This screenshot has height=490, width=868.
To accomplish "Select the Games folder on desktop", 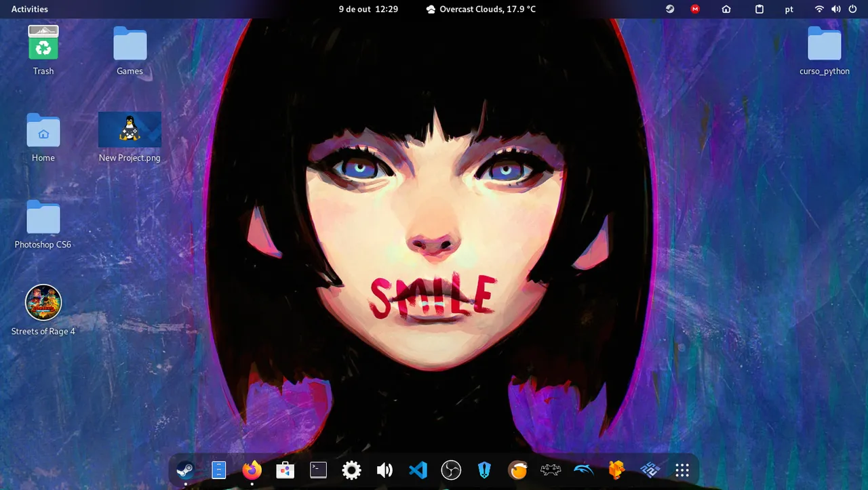I will [x=130, y=50].
